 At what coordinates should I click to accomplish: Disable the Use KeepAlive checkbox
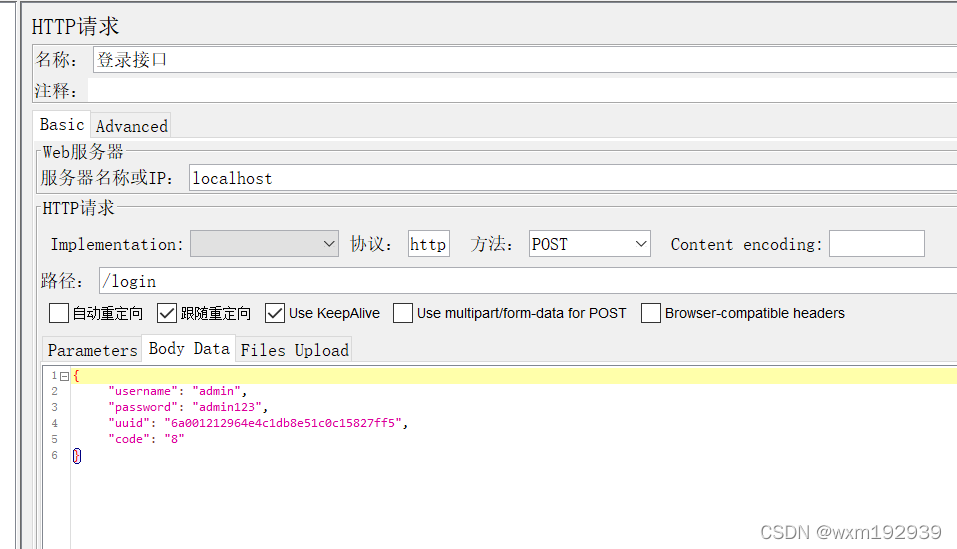pyautogui.click(x=275, y=314)
